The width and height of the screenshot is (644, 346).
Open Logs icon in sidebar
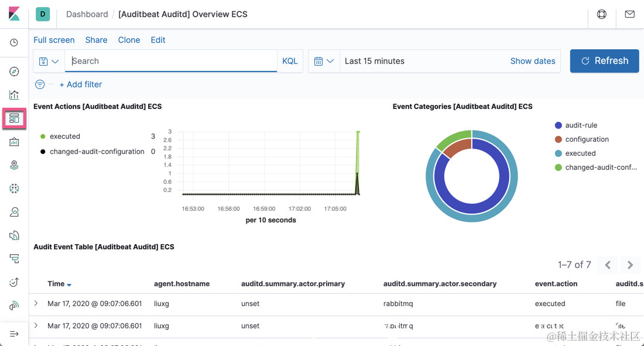pos(14,235)
